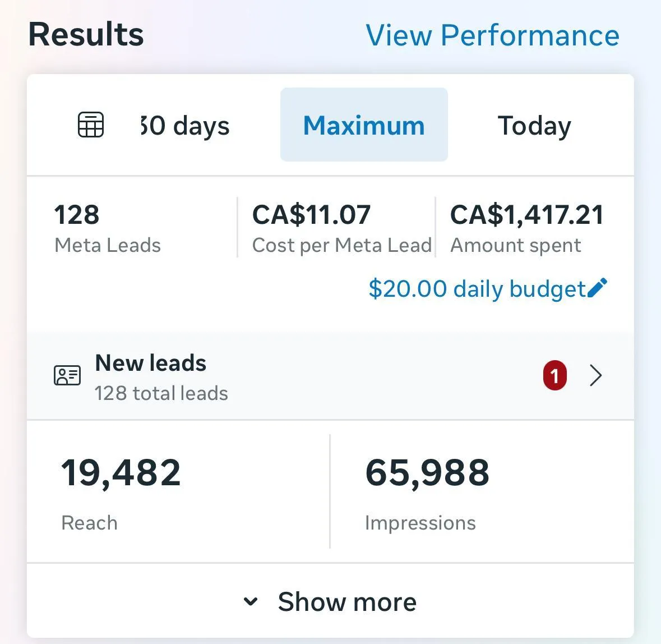The height and width of the screenshot is (644, 661).
Task: Click the 65,988 Impressions stat
Action: tap(427, 473)
